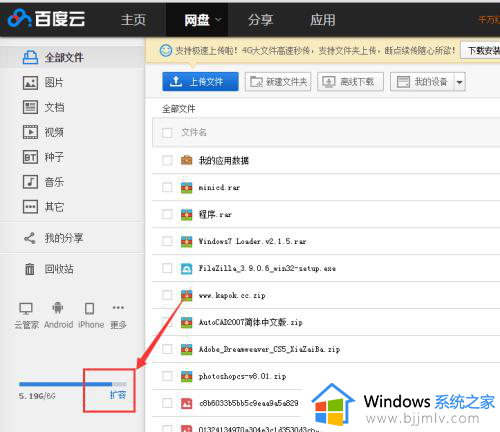Select the 其它 other-files icon in sidebar
This screenshot has height=432, width=500.
pos(30,207)
